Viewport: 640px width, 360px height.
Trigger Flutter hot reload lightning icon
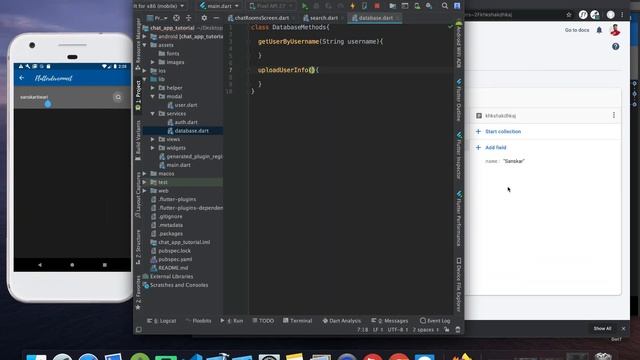tap(353, 6)
